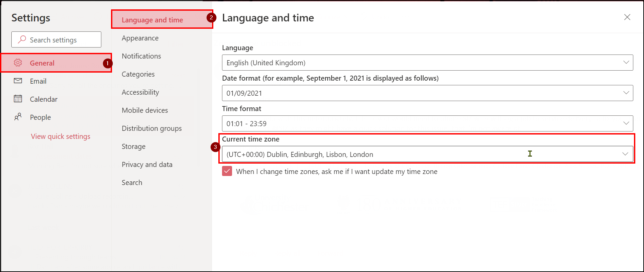
Task: Open the Appearance settings page
Action: pyautogui.click(x=140, y=38)
